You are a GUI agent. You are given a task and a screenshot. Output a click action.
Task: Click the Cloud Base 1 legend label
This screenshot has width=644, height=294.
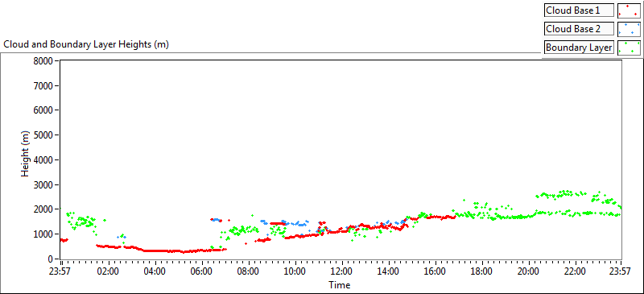point(579,10)
